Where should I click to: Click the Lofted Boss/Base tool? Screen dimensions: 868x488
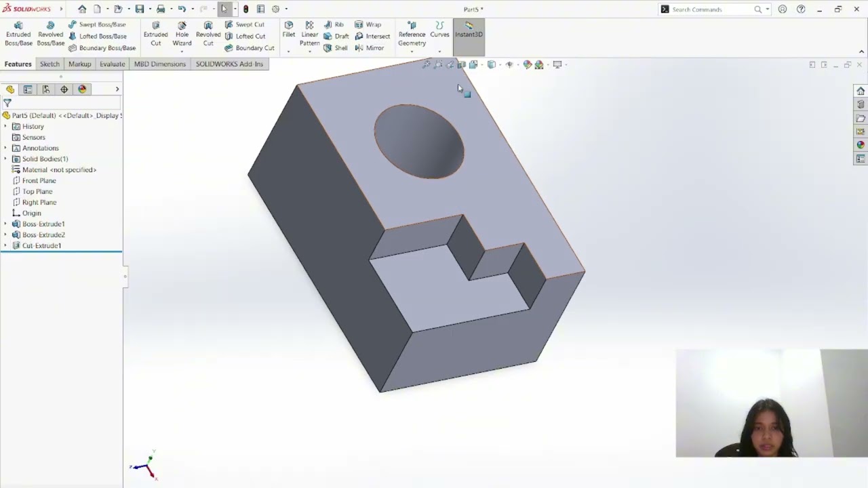(97, 36)
